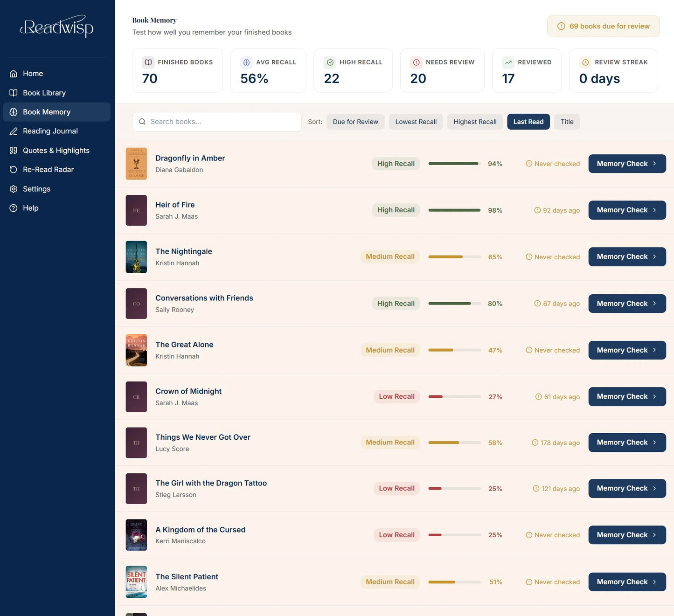Click the clock icon next to 178 days ago

[x=535, y=443]
